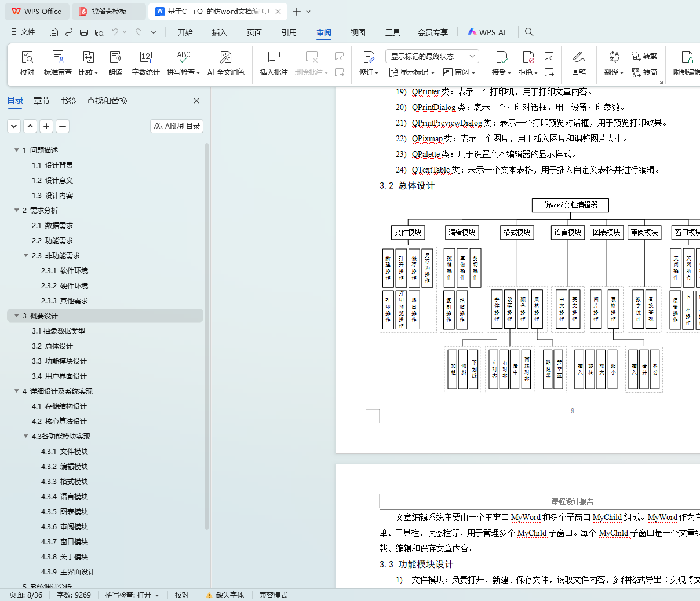Click the AI识别目录 button
700x601 pixels.
[x=177, y=126]
